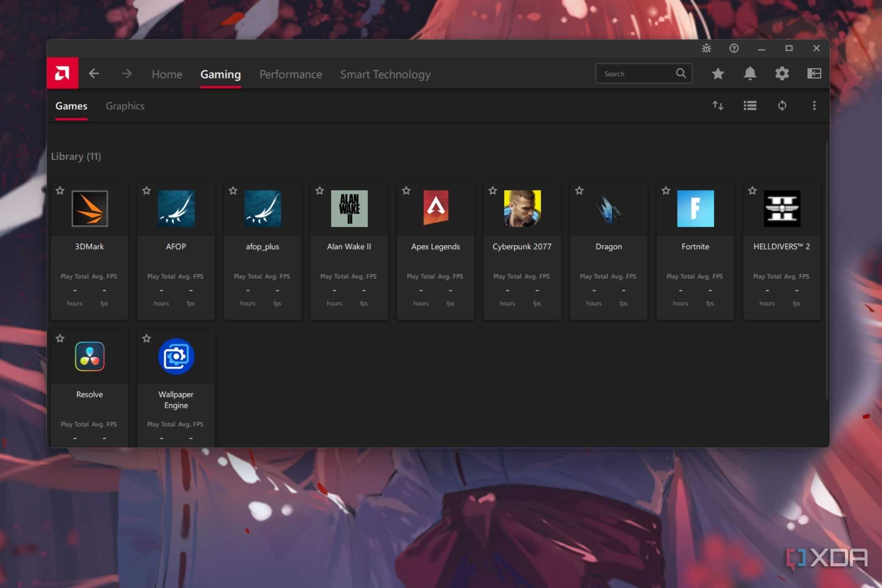The width and height of the screenshot is (882, 588).
Task: Click the AMD logo home icon
Action: [62, 73]
